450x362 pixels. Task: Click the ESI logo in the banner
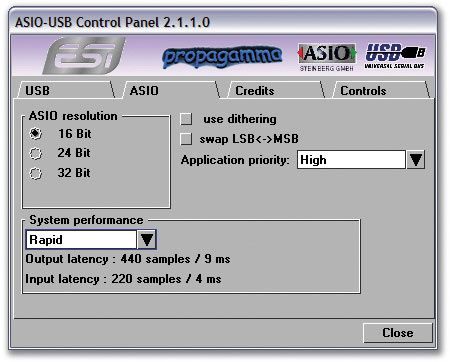pyautogui.click(x=84, y=56)
